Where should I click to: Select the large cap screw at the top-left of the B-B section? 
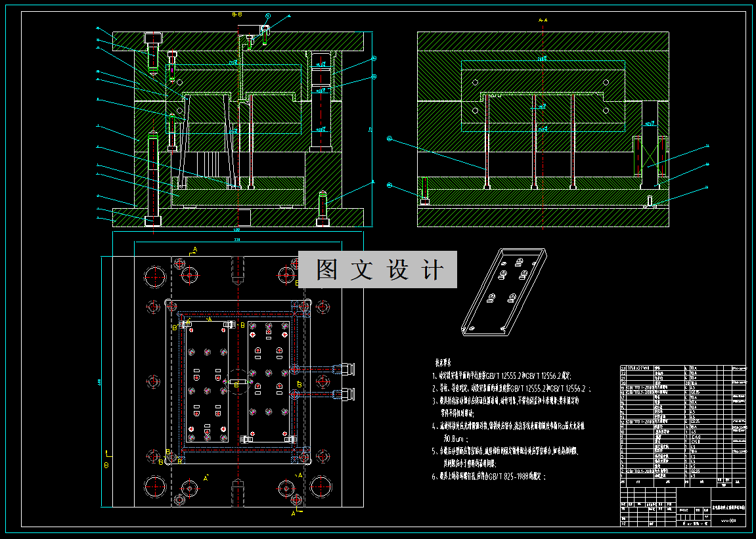pyautogui.click(x=153, y=53)
